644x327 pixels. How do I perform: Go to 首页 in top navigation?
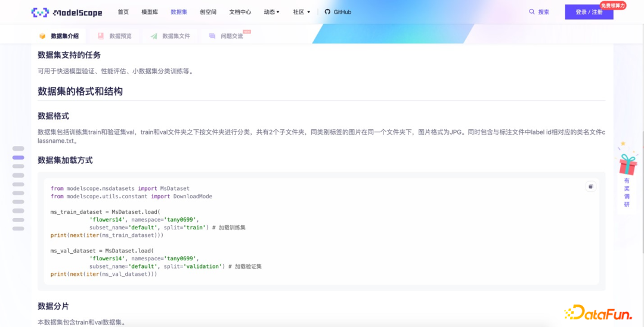(123, 12)
